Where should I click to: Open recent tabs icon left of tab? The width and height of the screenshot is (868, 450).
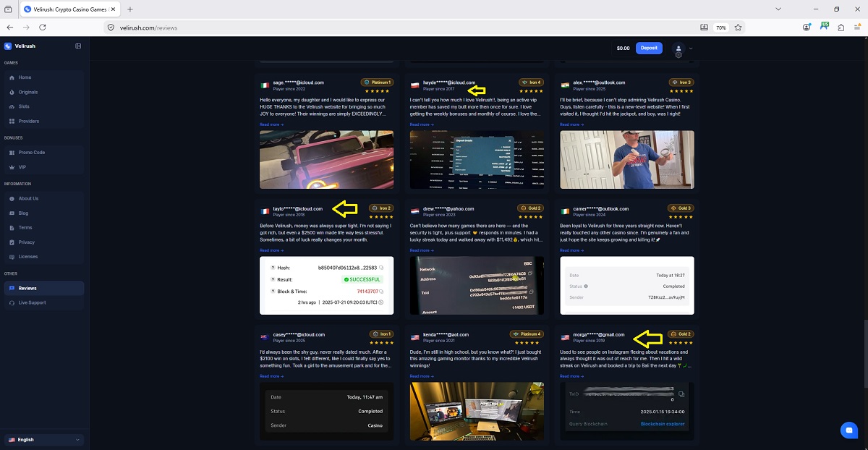(8, 9)
